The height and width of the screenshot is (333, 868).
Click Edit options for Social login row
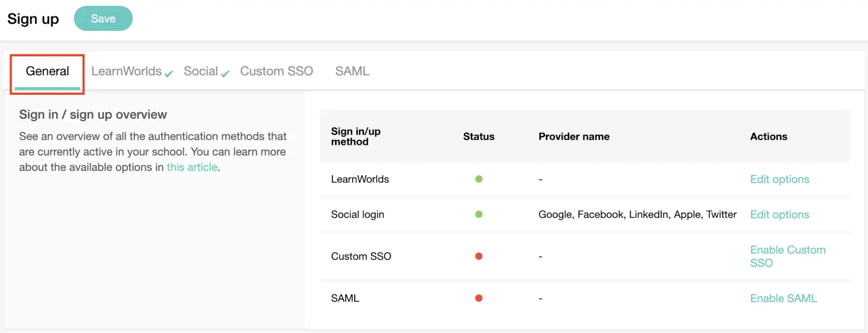[779, 214]
